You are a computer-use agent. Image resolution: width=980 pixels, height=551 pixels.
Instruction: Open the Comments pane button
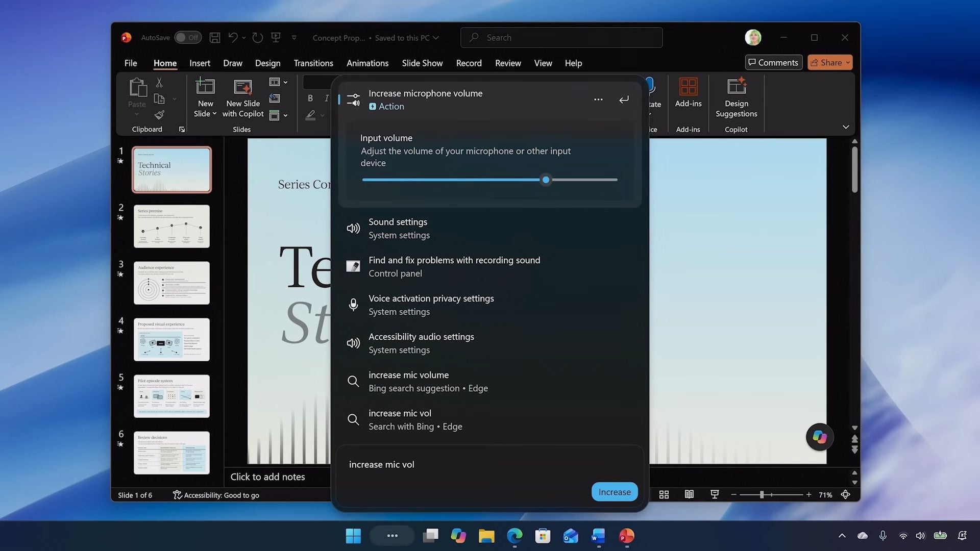click(773, 62)
